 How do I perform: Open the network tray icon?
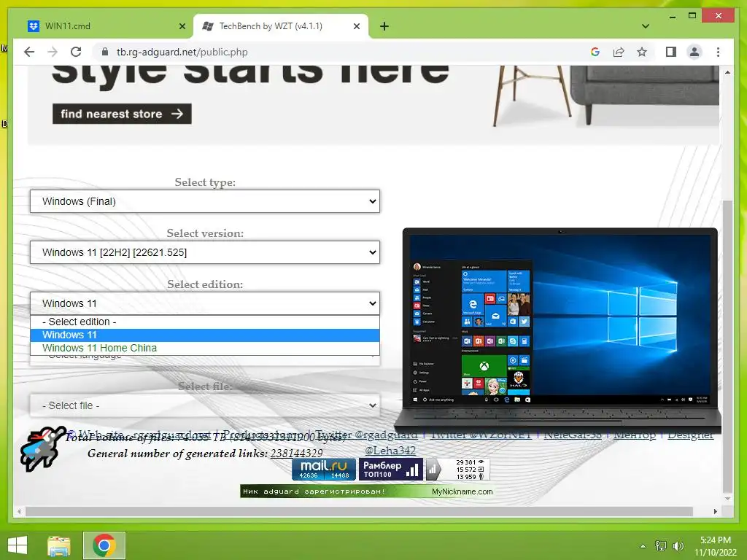(661, 546)
